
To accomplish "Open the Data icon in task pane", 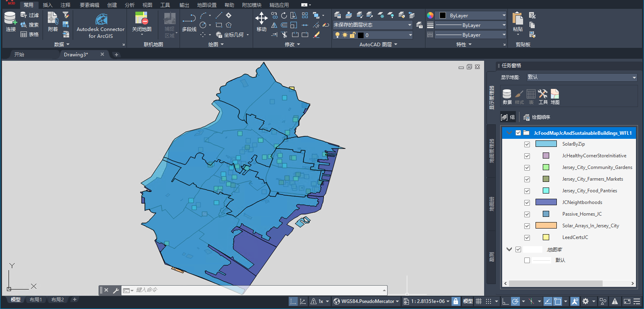I will pyautogui.click(x=507, y=97).
